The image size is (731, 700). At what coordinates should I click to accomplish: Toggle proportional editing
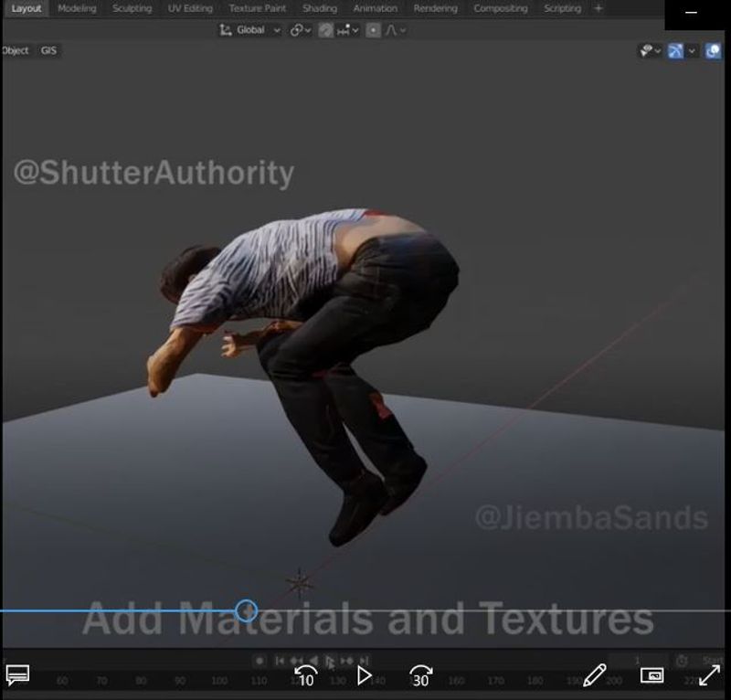tap(373, 30)
